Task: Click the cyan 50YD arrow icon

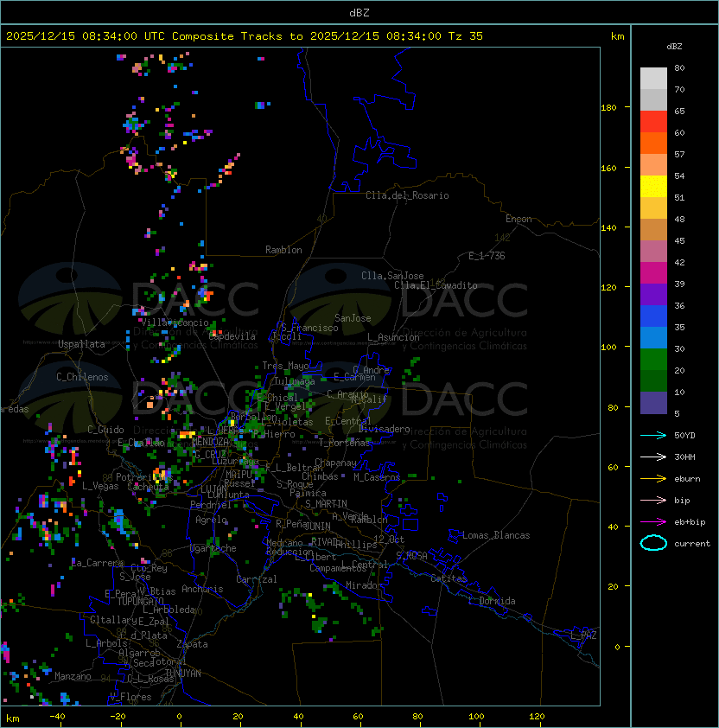Action: pyautogui.click(x=653, y=435)
